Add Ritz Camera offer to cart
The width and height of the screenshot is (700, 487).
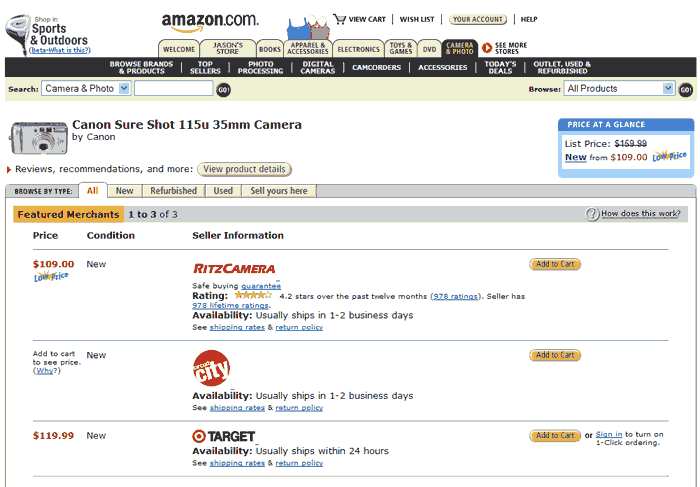coord(555,265)
